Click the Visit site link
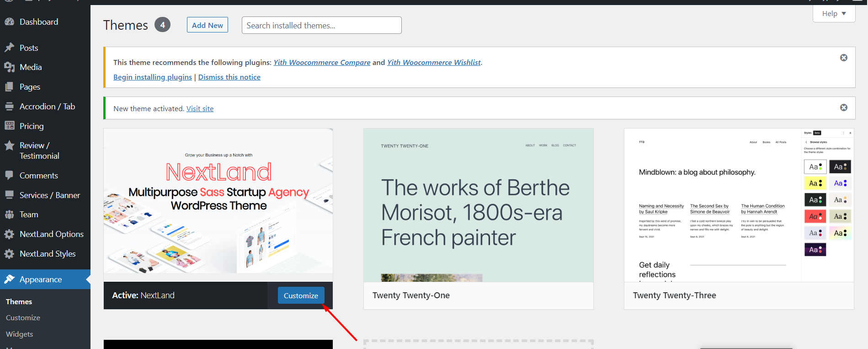 (x=200, y=108)
